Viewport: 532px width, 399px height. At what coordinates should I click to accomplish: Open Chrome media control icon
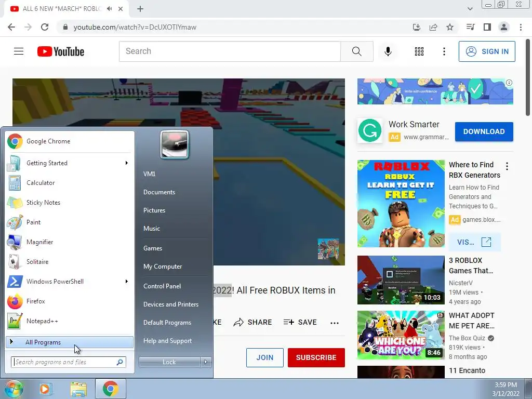pos(471,27)
